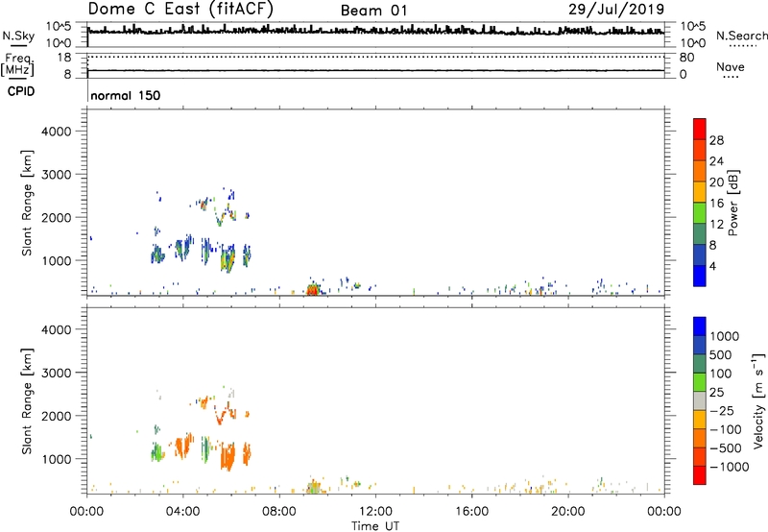Select the "Power [dB]" colorbar title
Screen dimensions: 768x532
pyautogui.click(x=733, y=203)
